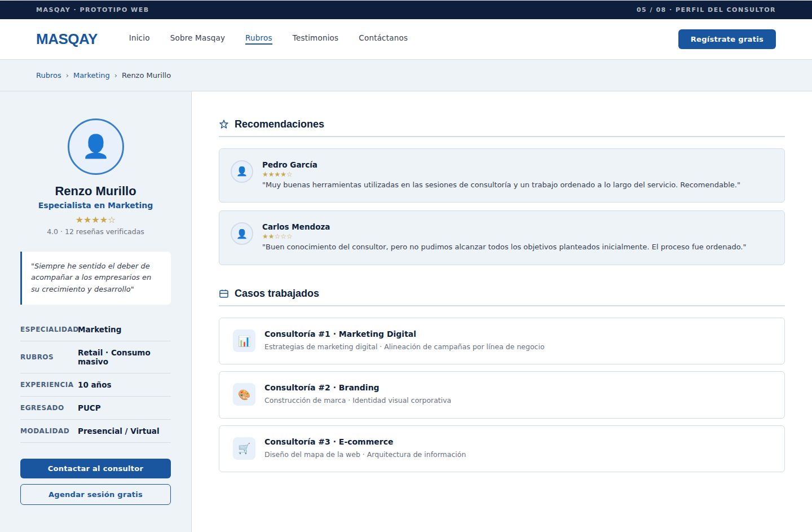
Task: Click the '12 reseñas verificadas' text
Action: [104, 231]
